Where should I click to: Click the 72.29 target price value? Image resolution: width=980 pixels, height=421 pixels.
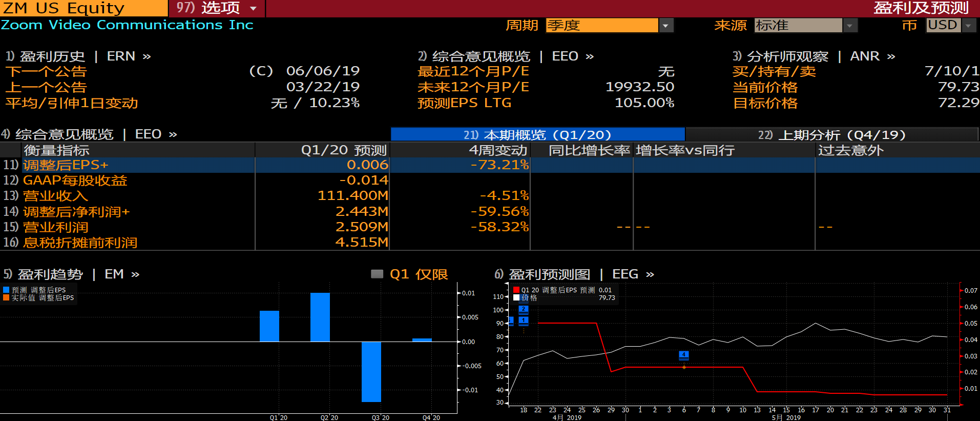coord(958,103)
